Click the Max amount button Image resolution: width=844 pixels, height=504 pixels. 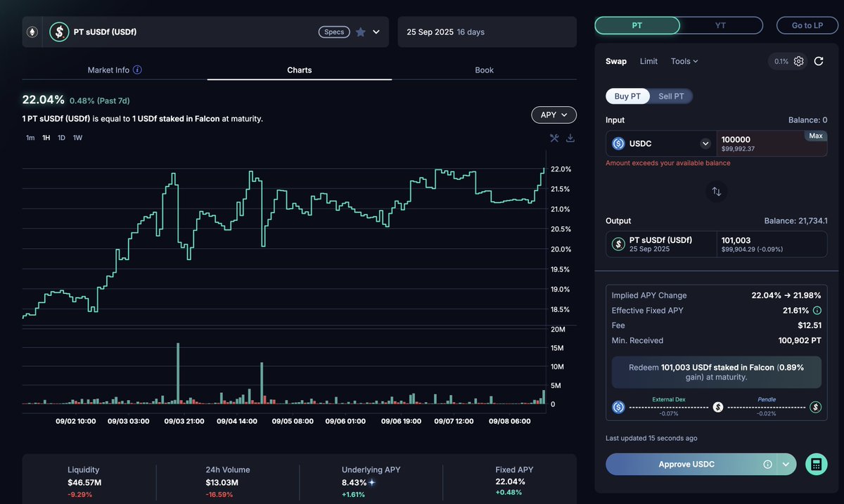[816, 136]
